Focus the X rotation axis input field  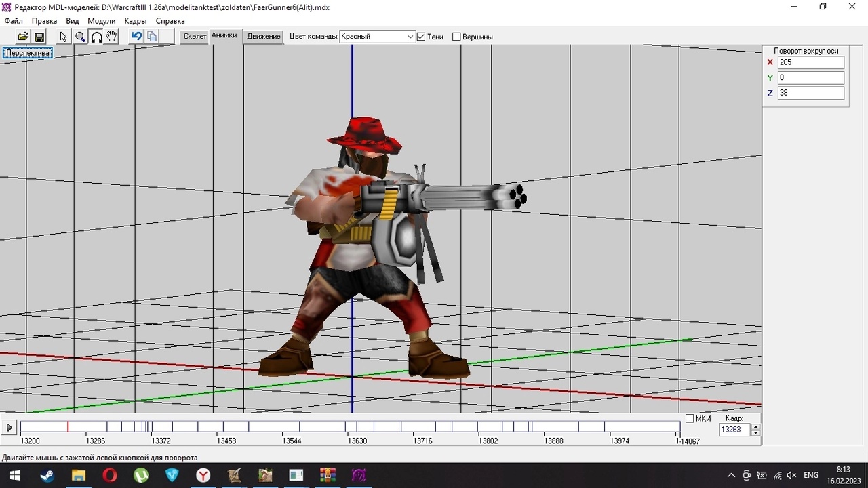tap(810, 62)
